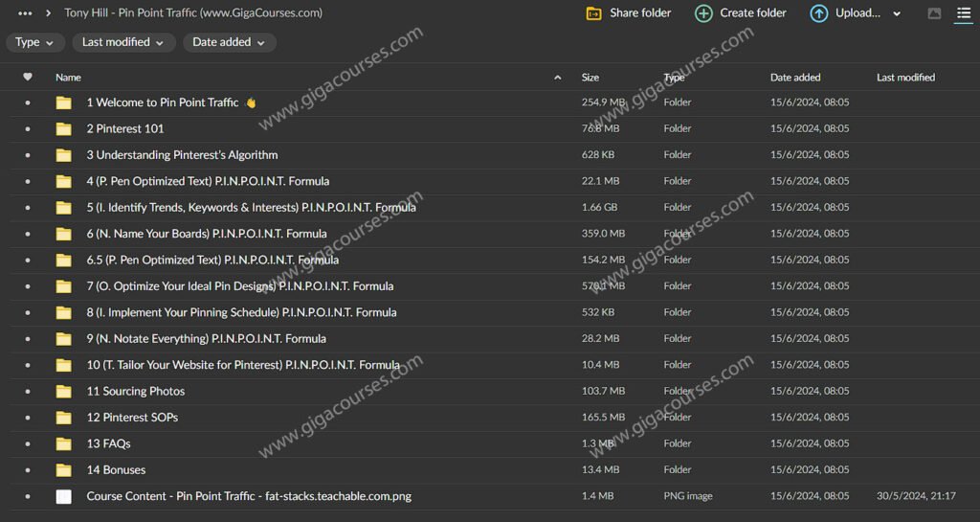Viewport: 980px width, 522px height.
Task: Click folder icon for 5 (I. Identify Trends)
Action: click(x=64, y=208)
